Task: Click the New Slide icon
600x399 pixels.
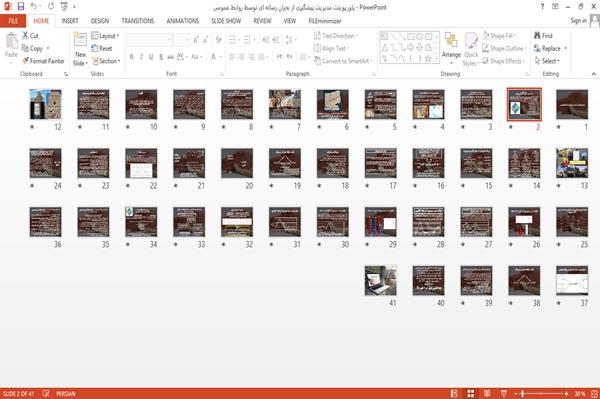Action: pos(80,40)
